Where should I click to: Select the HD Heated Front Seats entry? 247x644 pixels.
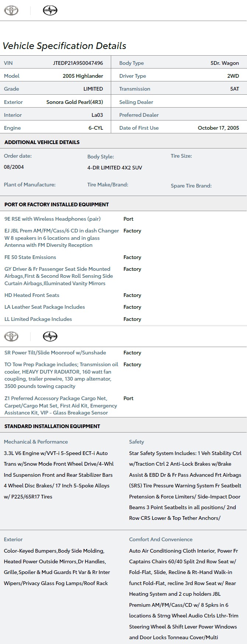32,295
